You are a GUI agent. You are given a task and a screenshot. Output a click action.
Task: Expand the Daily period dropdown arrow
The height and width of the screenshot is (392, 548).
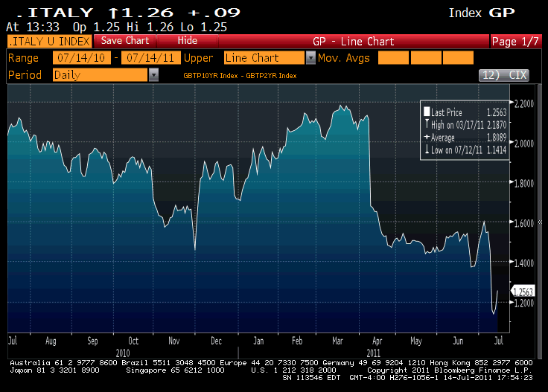[153, 74]
